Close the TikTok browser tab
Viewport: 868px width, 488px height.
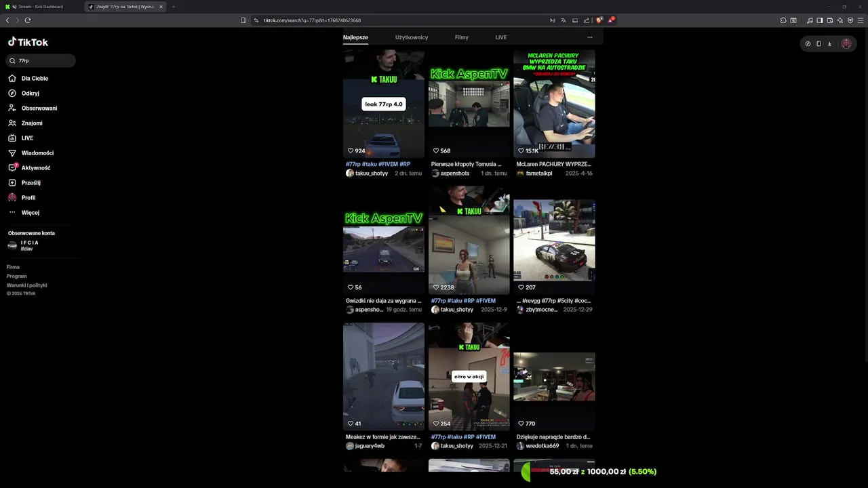pos(161,7)
